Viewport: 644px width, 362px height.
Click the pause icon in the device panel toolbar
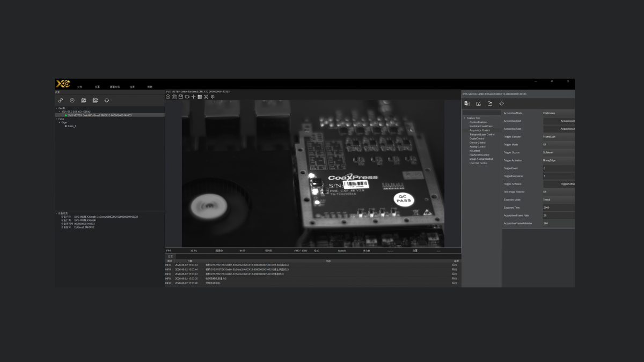coord(72,100)
